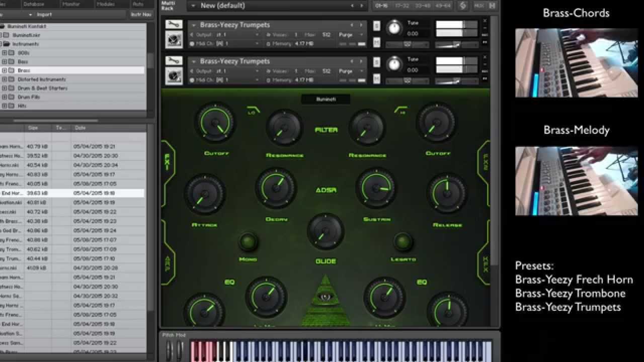This screenshot has height=362, width=644.
Task: Select next preset for first instrument
Action: (362, 25)
